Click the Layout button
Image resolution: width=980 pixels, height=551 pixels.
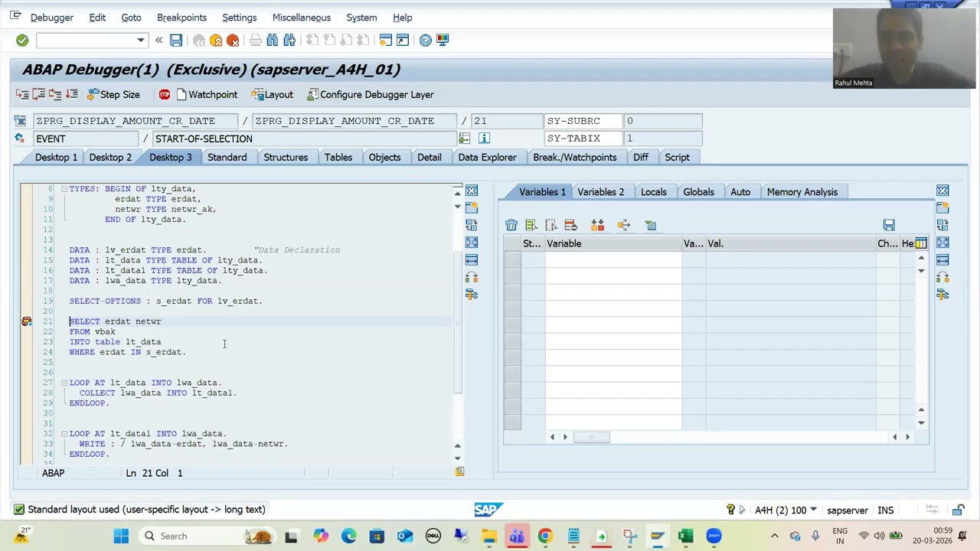click(x=273, y=94)
